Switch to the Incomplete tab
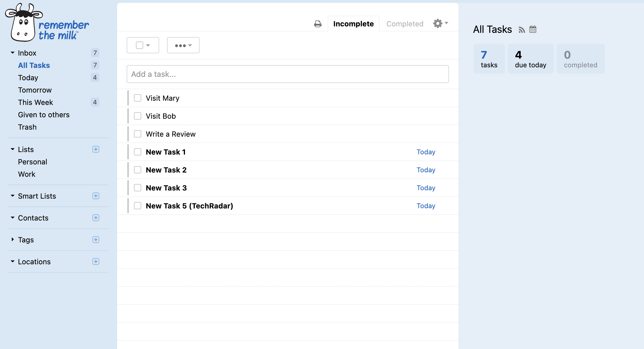This screenshot has height=349, width=644. point(353,24)
